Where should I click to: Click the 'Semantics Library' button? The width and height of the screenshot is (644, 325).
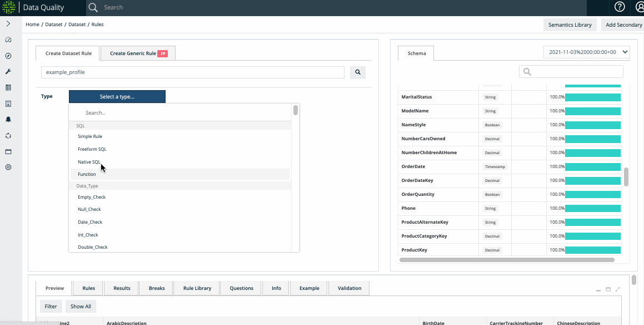point(570,25)
